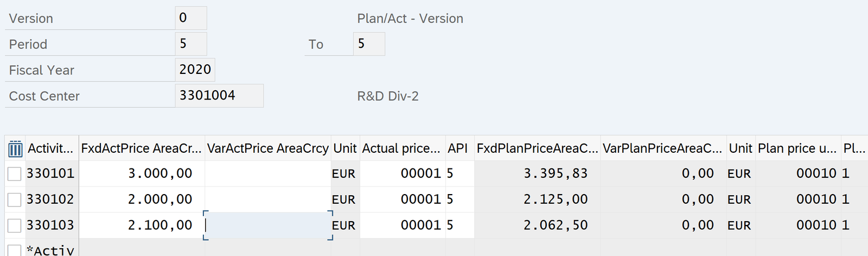Click the fixed actual price 3.000,00 cell
868x256 pixels.
coord(142,174)
